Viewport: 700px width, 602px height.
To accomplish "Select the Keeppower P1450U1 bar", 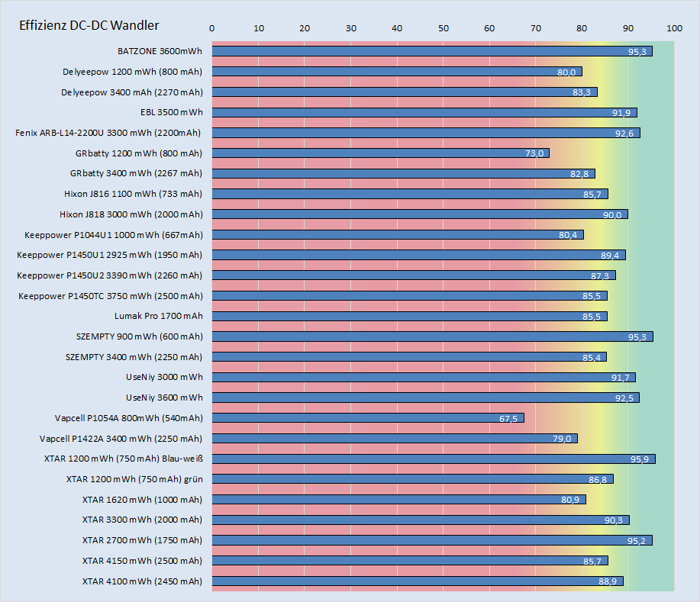I will click(x=412, y=255).
